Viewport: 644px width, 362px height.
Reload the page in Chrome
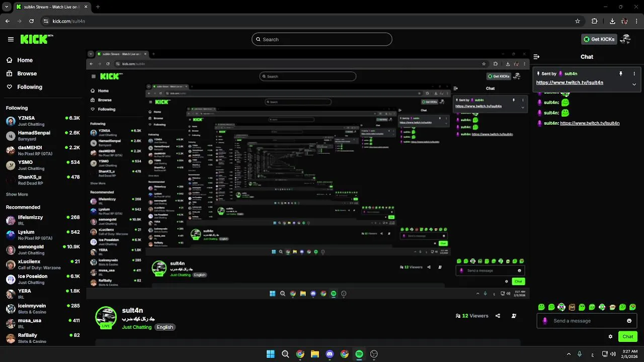pyautogui.click(x=32, y=21)
